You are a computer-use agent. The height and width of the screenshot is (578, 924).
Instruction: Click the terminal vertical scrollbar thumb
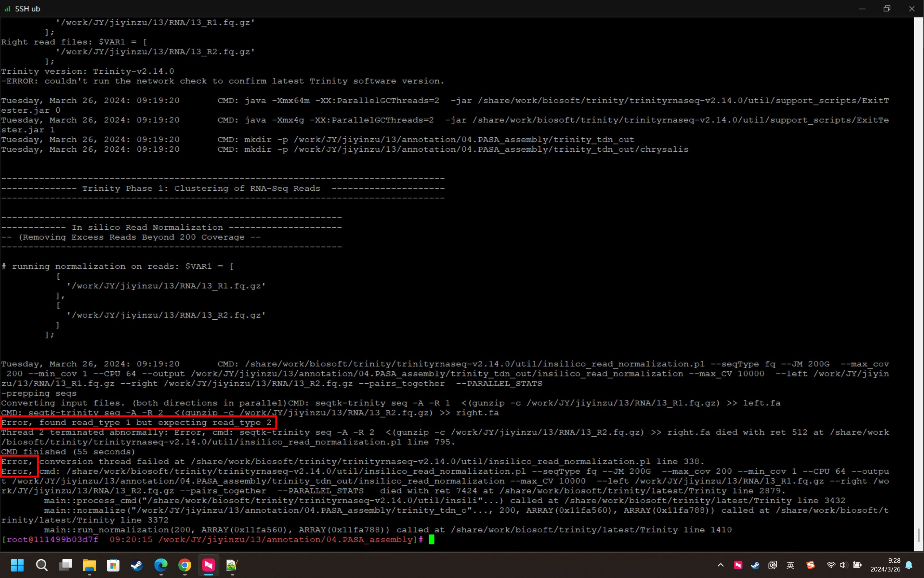(x=919, y=534)
